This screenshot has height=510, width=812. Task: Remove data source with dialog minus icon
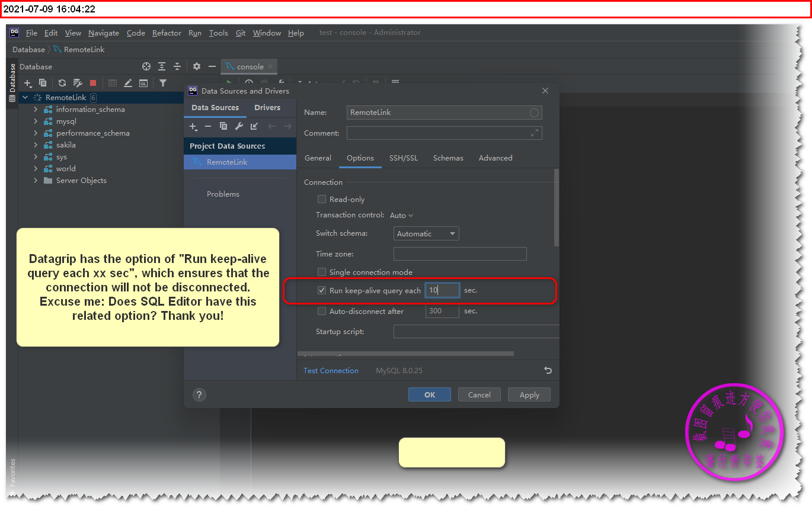coord(208,127)
